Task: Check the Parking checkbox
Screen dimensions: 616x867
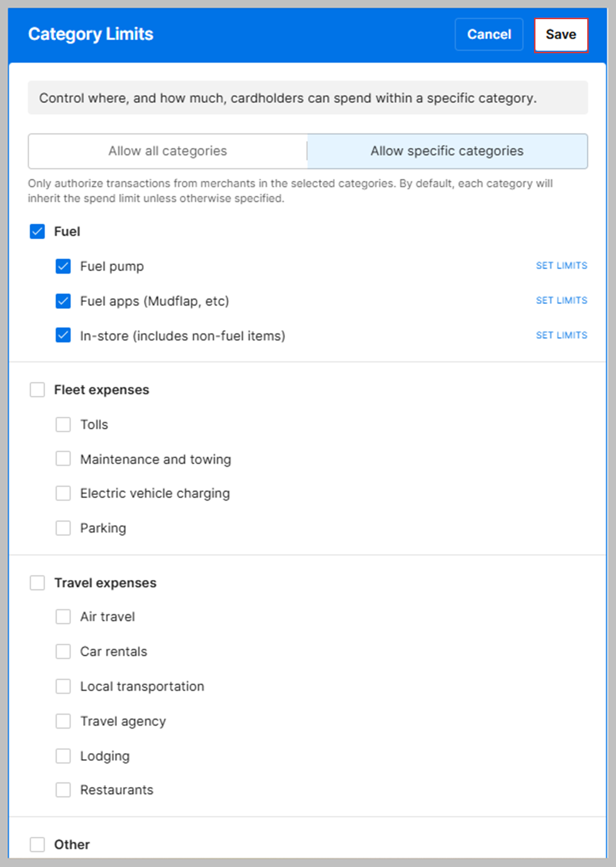Action: (63, 528)
